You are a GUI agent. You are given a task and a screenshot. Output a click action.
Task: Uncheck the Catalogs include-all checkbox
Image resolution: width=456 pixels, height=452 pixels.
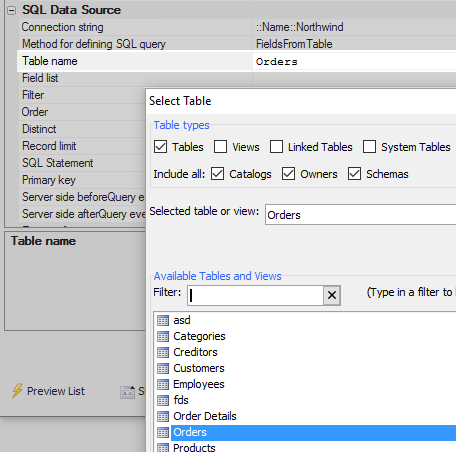[217, 174]
